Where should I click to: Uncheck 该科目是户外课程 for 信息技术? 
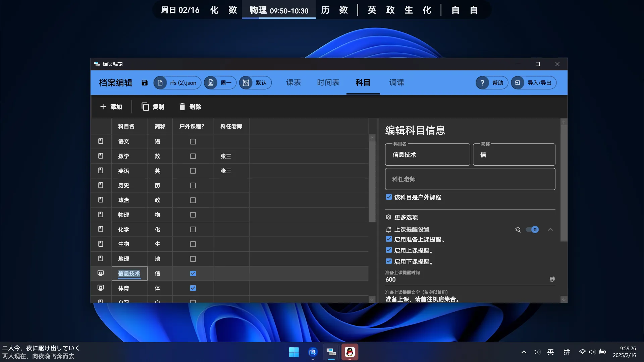(x=389, y=197)
